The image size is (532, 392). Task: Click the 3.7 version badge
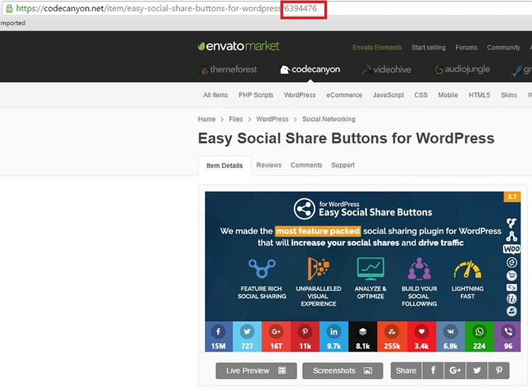point(512,196)
